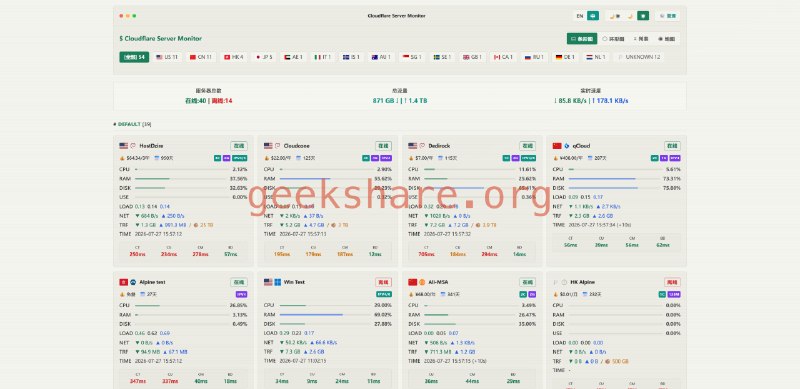Collapse the DEFAULT (39) server group
Viewport: 800px width, 389px height.
point(133,124)
